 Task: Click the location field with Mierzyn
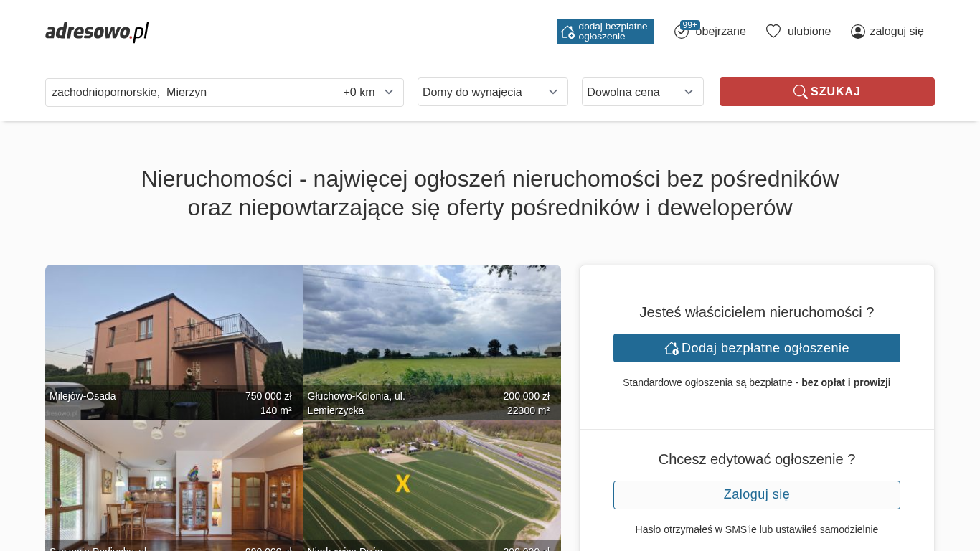(187, 93)
